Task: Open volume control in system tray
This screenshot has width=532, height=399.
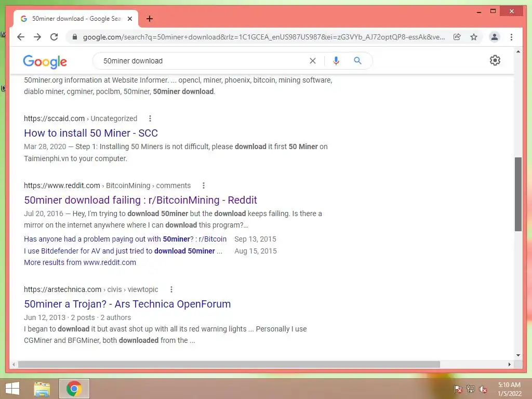Action: coord(483,389)
